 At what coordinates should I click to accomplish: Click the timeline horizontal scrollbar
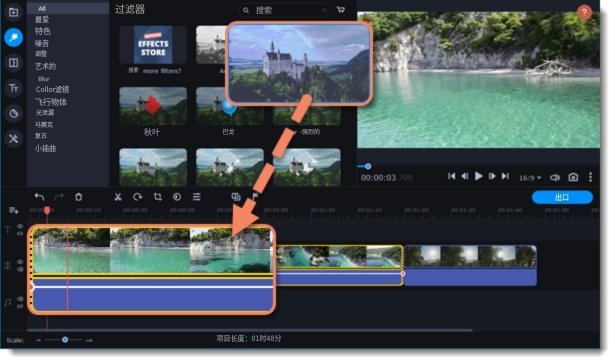pyautogui.click(x=251, y=330)
